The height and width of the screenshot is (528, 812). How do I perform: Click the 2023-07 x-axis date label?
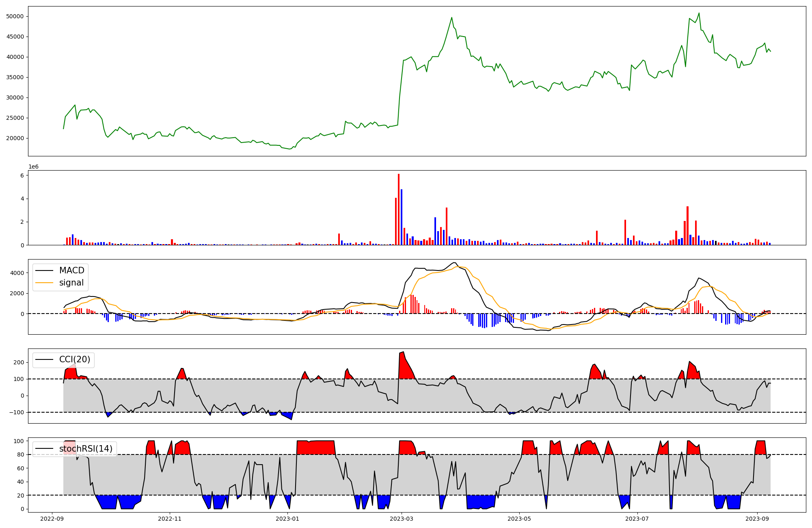coord(637,519)
